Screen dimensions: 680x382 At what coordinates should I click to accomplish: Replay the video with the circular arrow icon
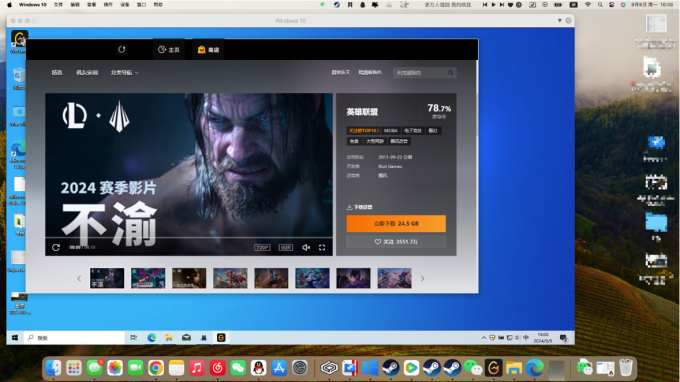56,247
